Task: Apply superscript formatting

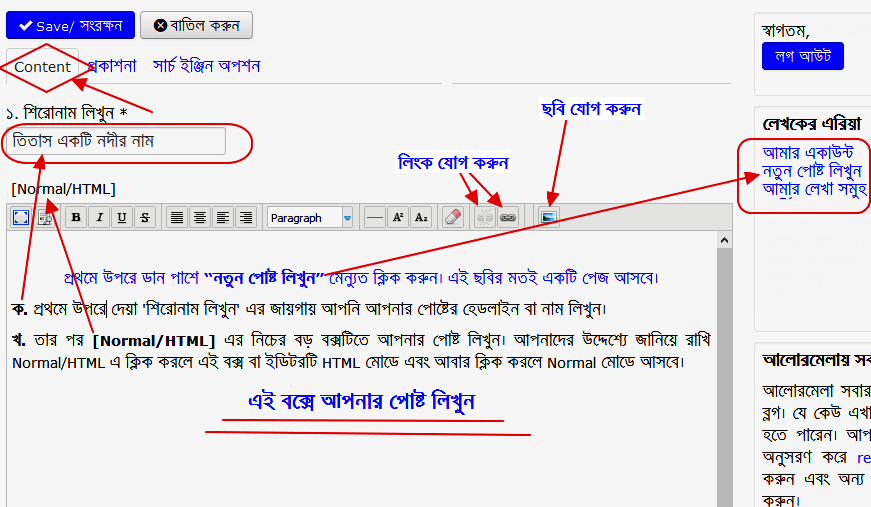Action: [x=397, y=217]
